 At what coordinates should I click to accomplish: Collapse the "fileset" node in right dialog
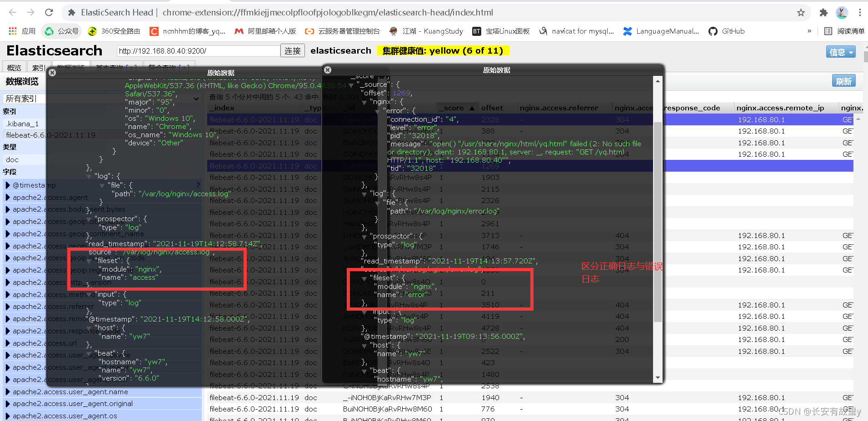click(364, 278)
